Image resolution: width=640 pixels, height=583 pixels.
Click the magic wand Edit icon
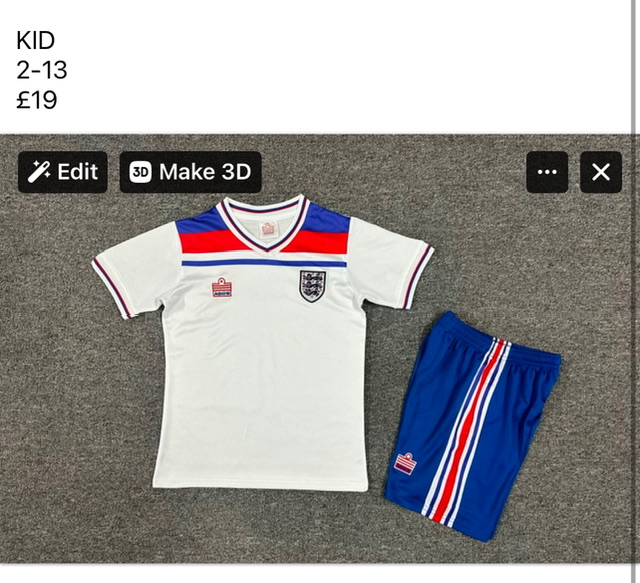pyautogui.click(x=40, y=172)
